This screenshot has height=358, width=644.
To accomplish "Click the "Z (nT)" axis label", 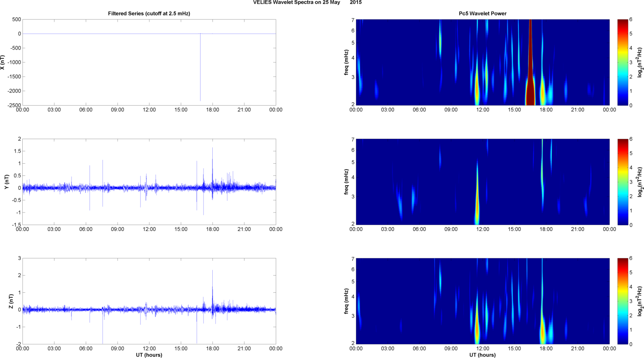I will pyautogui.click(x=11, y=301).
